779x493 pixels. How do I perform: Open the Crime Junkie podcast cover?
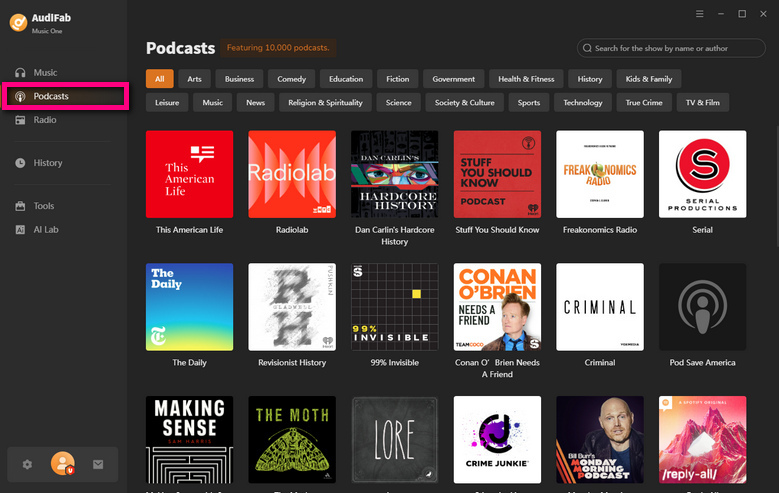pos(497,439)
